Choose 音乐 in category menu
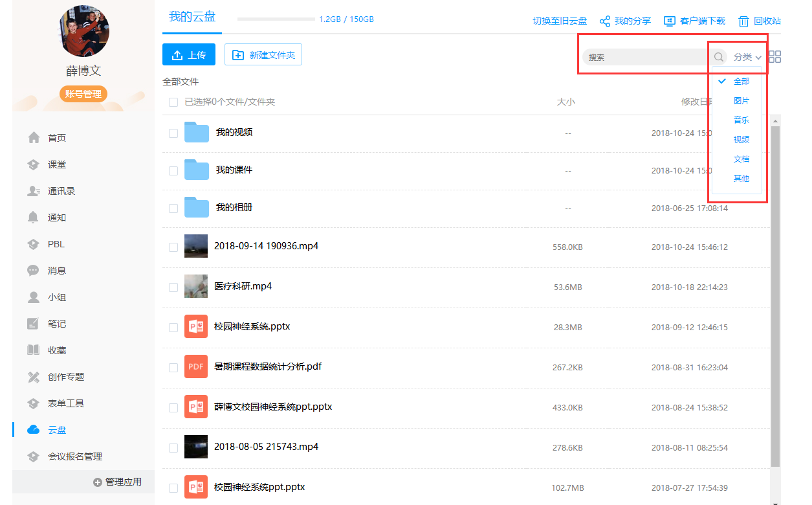 click(x=741, y=120)
